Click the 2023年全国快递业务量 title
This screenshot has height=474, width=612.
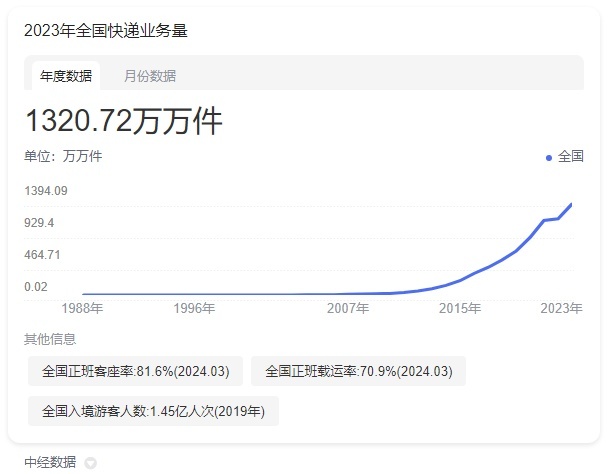click(x=106, y=30)
